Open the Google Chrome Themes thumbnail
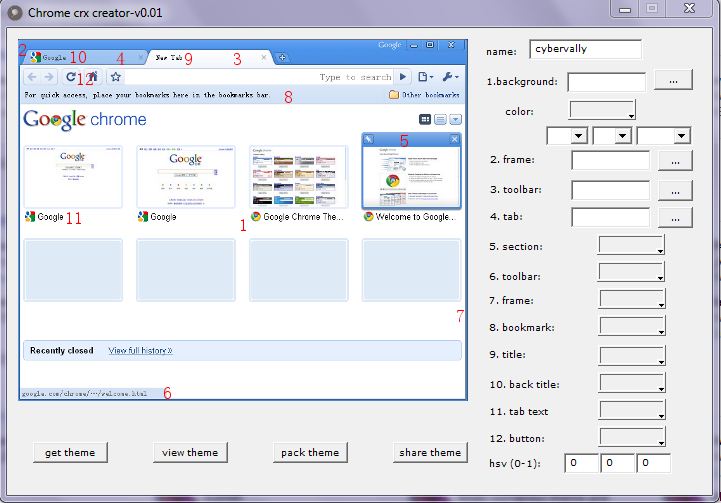 (298, 177)
